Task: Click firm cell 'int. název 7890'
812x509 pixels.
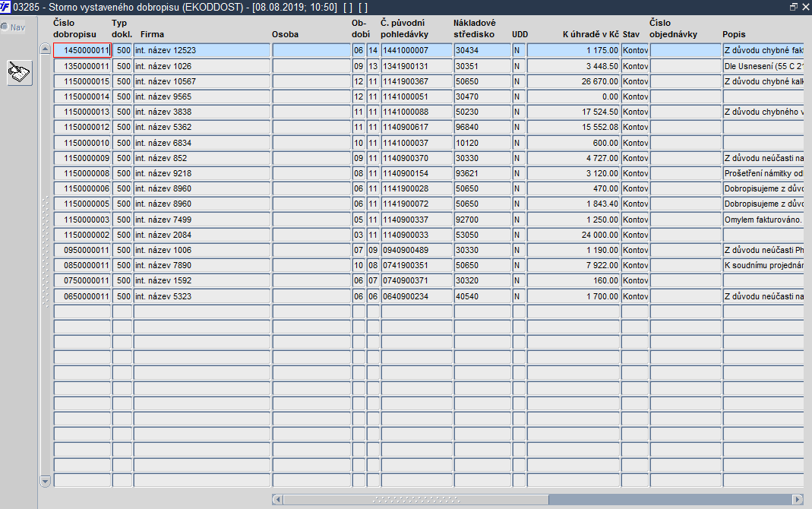Action: (x=202, y=265)
